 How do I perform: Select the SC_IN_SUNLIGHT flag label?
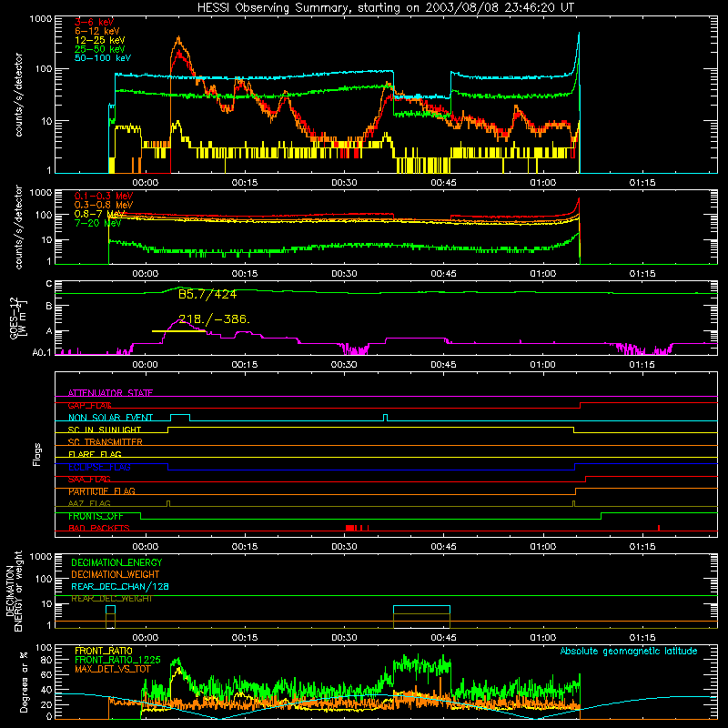pos(105,430)
